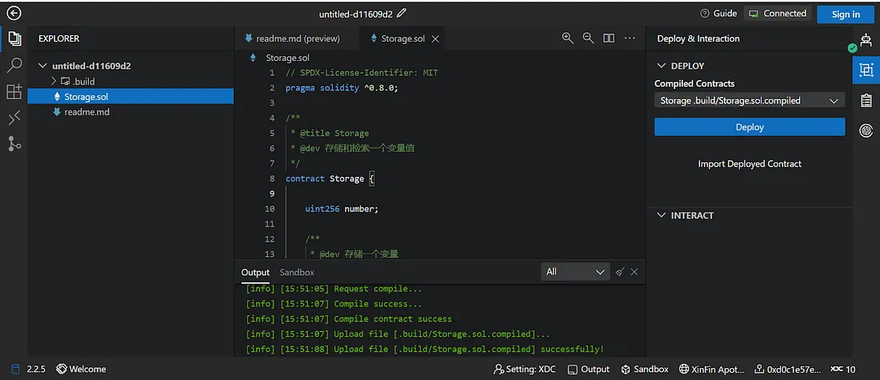
Task: Click the 'Upload file ... successfully!' log line
Action: pyautogui.click(x=425, y=349)
